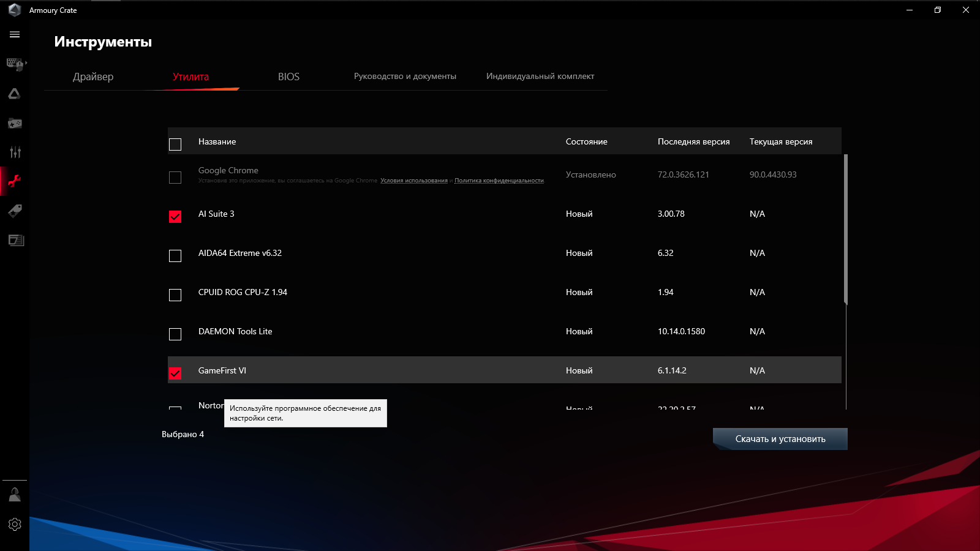The width and height of the screenshot is (980, 551).
Task: Go to the BIOS tab
Action: pyautogui.click(x=288, y=77)
